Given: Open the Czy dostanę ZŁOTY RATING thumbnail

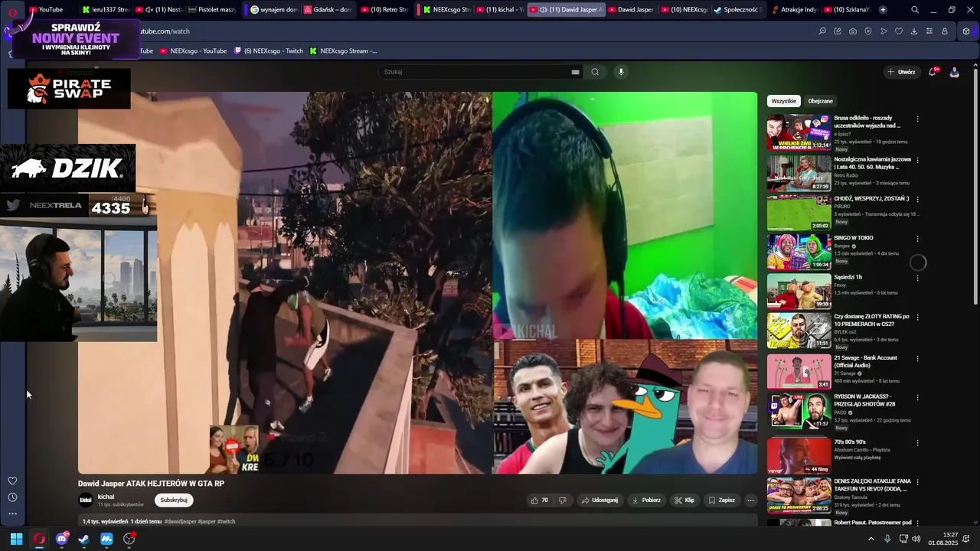Looking at the screenshot, I should 799,330.
